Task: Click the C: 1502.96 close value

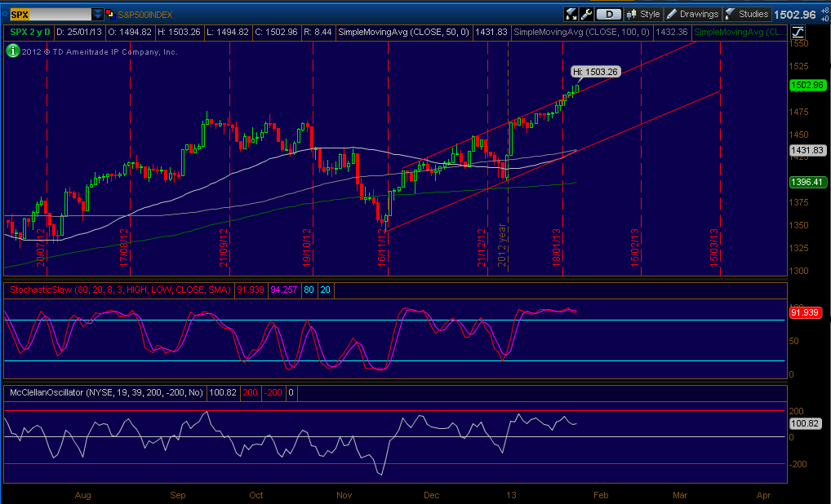Action: (x=276, y=32)
